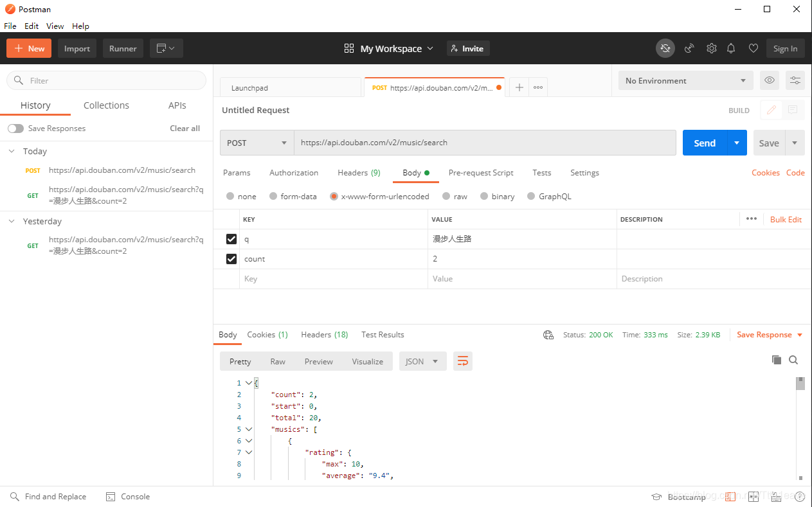This screenshot has height=507, width=812.
Task: Open the Send options arrow
Action: (x=737, y=143)
